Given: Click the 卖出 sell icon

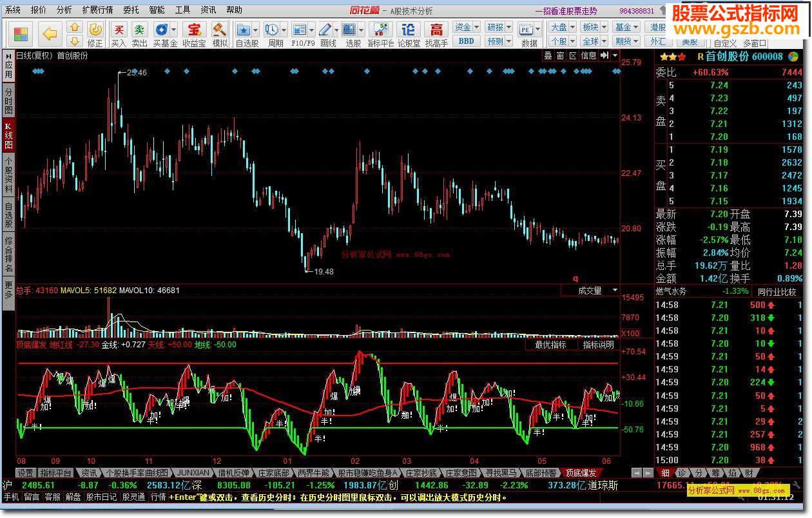Looking at the screenshot, I should point(139,30).
